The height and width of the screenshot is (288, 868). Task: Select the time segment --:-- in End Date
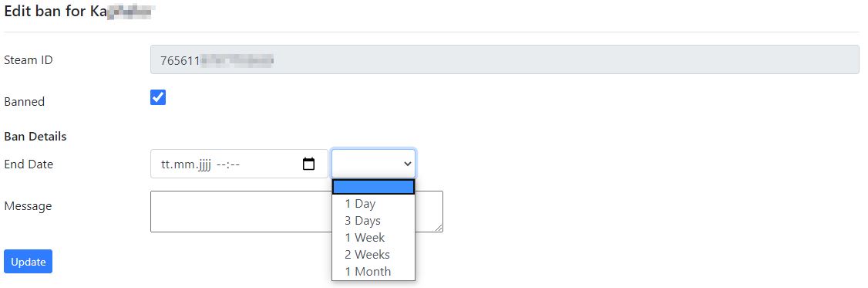(x=228, y=164)
